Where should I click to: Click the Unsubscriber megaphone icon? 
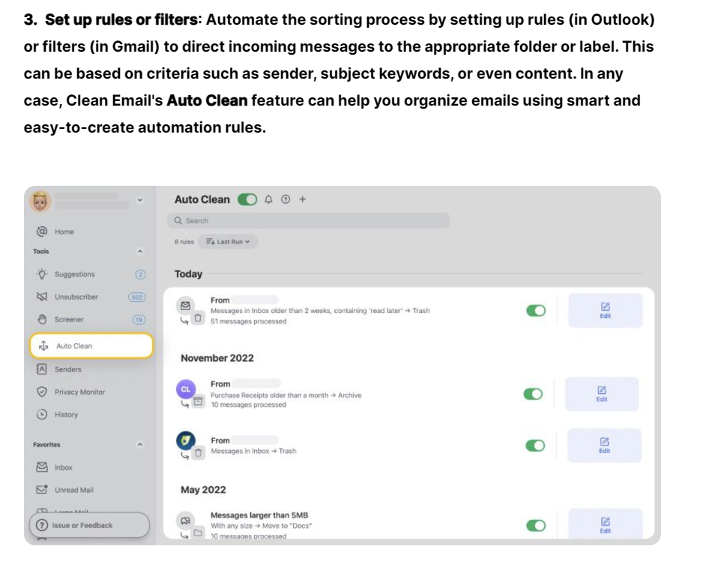(x=42, y=297)
